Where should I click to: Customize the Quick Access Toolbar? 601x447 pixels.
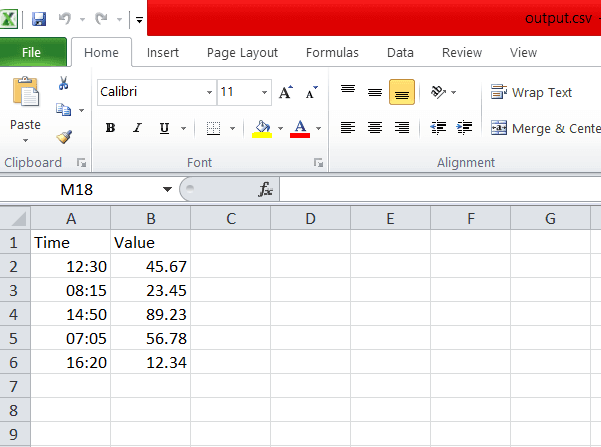tap(139, 20)
